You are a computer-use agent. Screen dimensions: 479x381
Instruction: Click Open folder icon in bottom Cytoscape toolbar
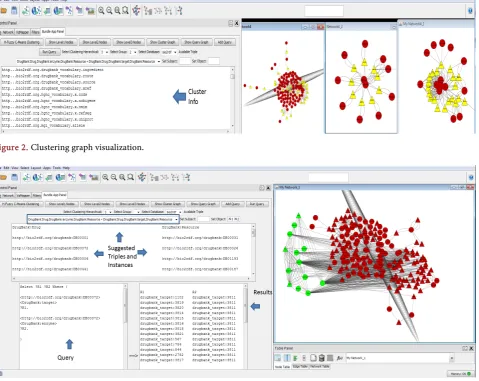[x=4, y=177]
